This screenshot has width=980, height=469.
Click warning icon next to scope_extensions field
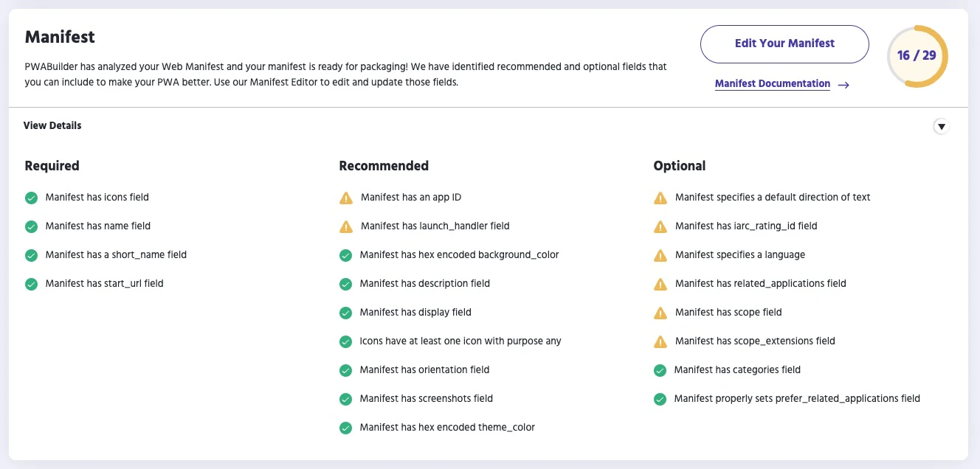click(x=660, y=341)
